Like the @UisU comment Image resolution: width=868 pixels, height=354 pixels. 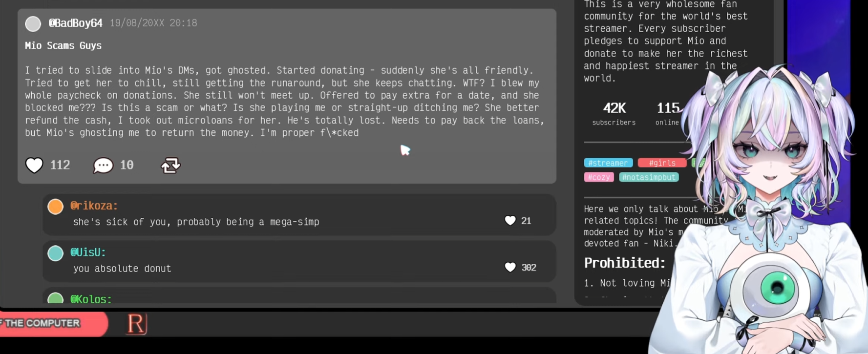510,267
